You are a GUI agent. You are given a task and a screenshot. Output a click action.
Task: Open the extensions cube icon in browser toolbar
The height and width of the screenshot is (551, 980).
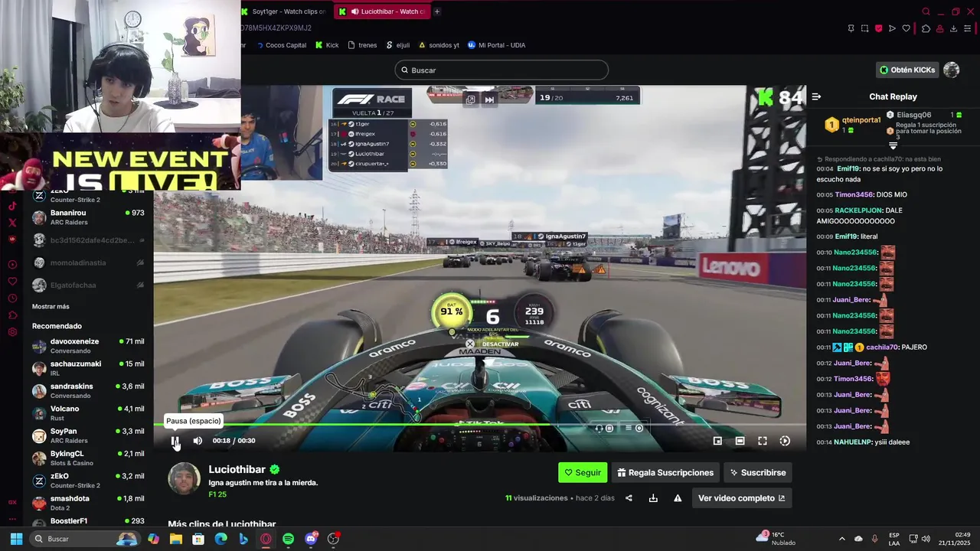coord(926,28)
